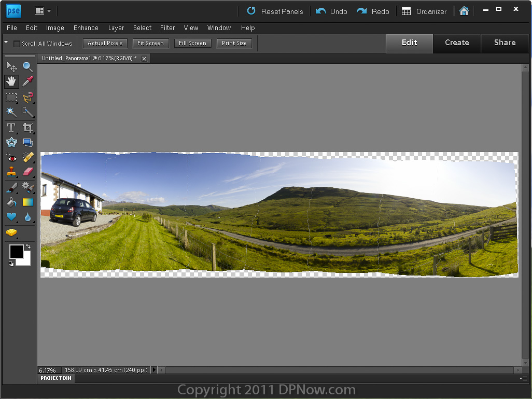Image resolution: width=532 pixels, height=399 pixels.
Task: Choose the Crop tool
Action: coord(27,128)
